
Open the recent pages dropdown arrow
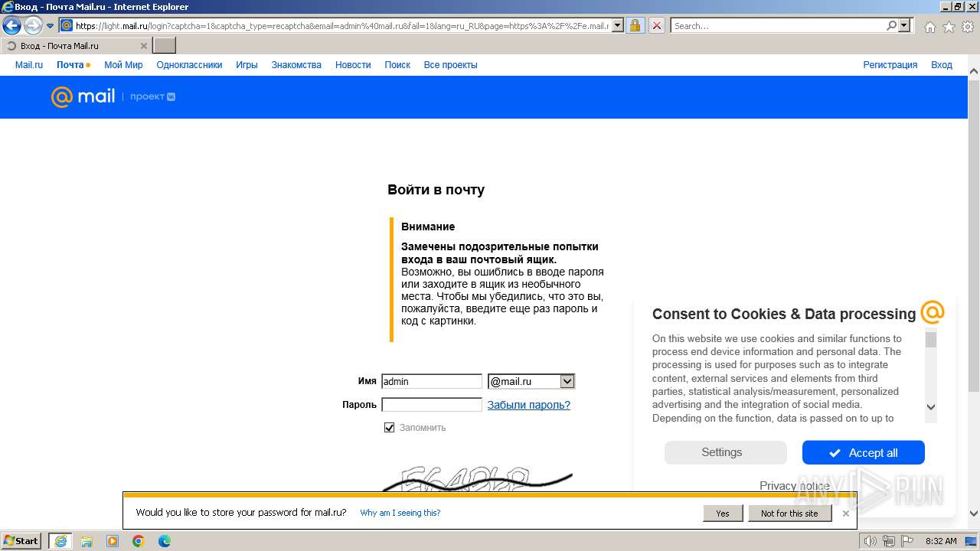click(x=51, y=26)
